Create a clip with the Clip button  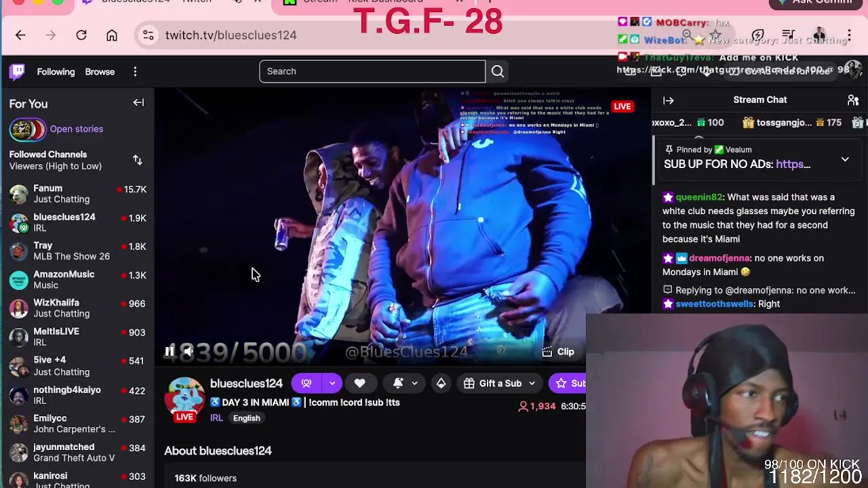(558, 352)
